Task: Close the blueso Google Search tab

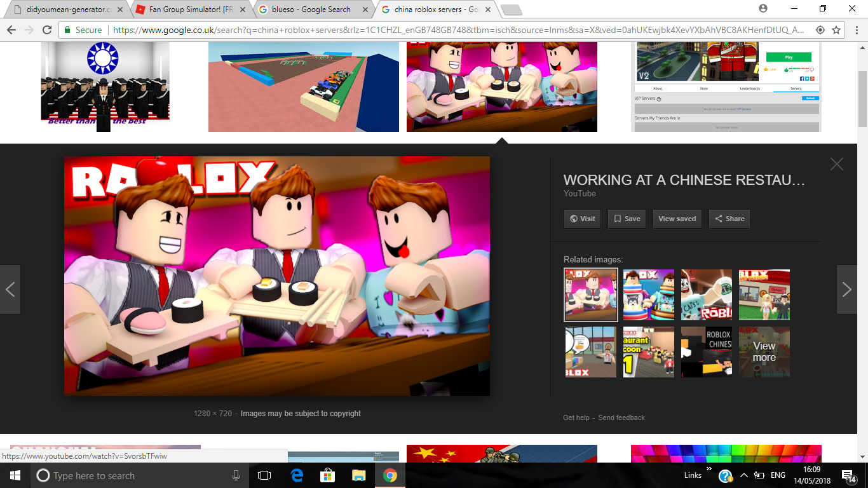Action: click(365, 10)
